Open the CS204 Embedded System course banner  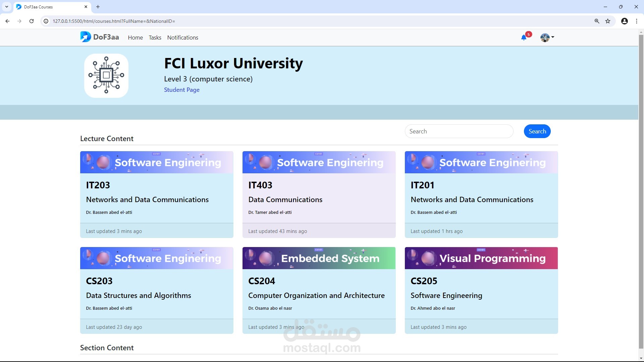[319, 258]
